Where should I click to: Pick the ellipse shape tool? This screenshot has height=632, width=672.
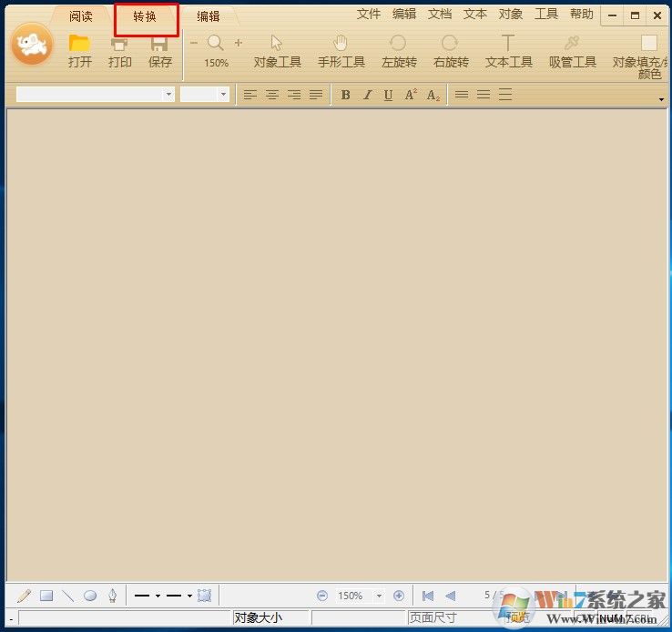(x=90, y=596)
